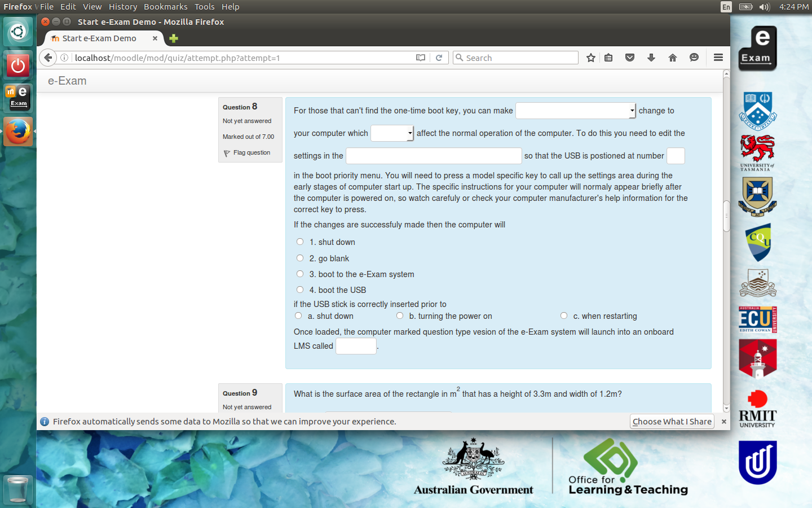Open the Bookmarks menu
The image size is (812, 508).
point(165,7)
